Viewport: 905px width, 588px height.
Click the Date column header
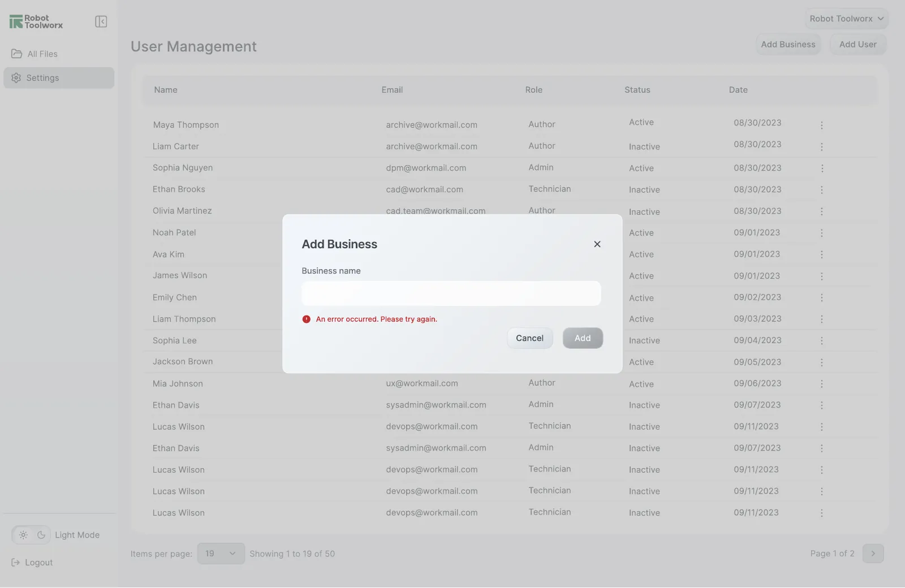point(738,90)
